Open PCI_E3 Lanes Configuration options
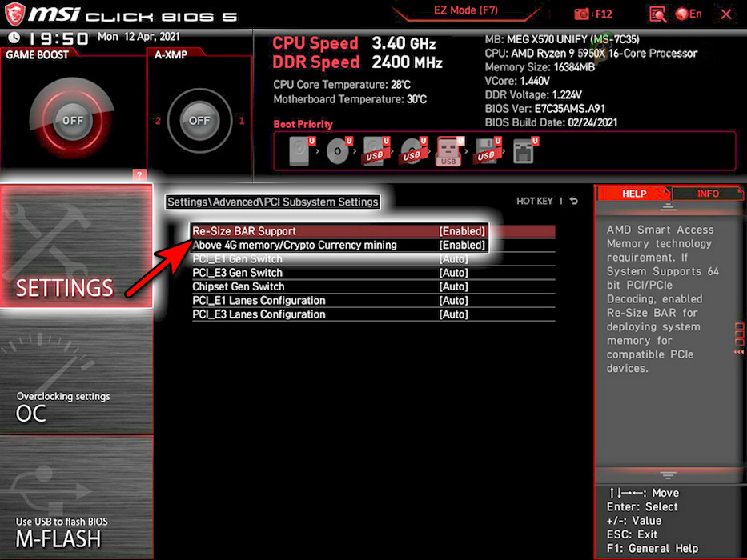This screenshot has height=560, width=747. pos(453,314)
